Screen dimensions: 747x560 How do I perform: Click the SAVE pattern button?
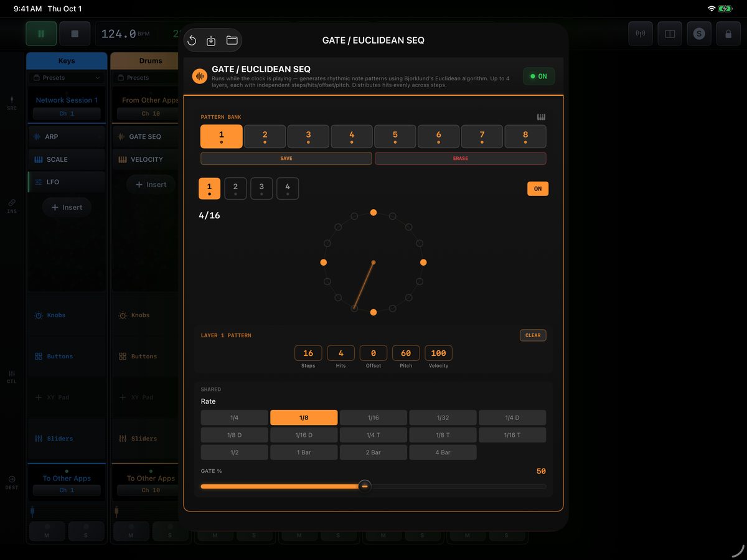coord(286,159)
